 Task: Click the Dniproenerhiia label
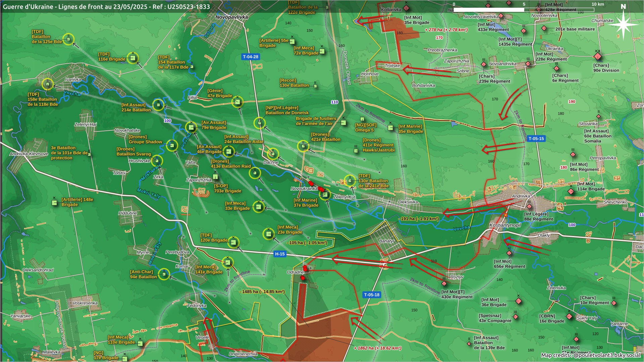click(243, 354)
